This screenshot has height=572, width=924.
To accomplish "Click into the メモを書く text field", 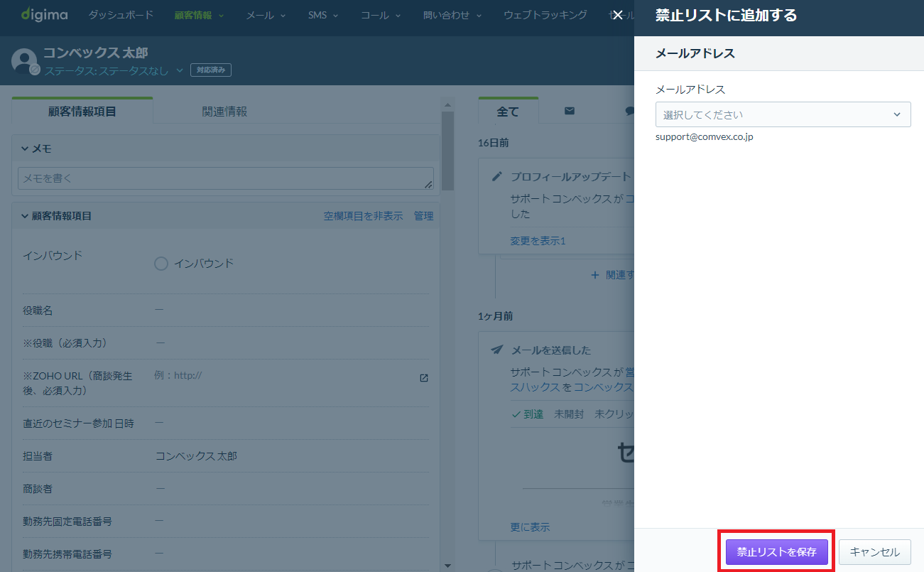I will pyautogui.click(x=226, y=178).
